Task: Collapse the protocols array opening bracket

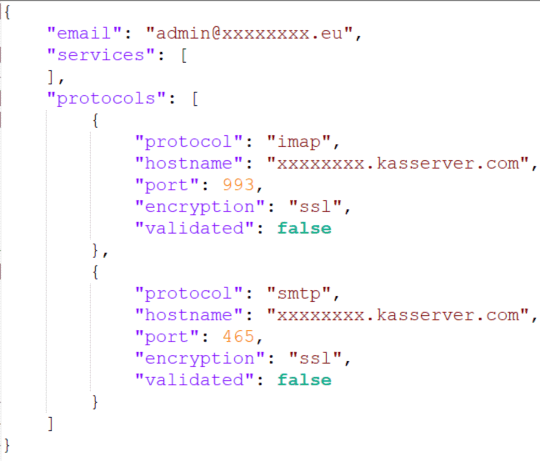Action: (195, 99)
